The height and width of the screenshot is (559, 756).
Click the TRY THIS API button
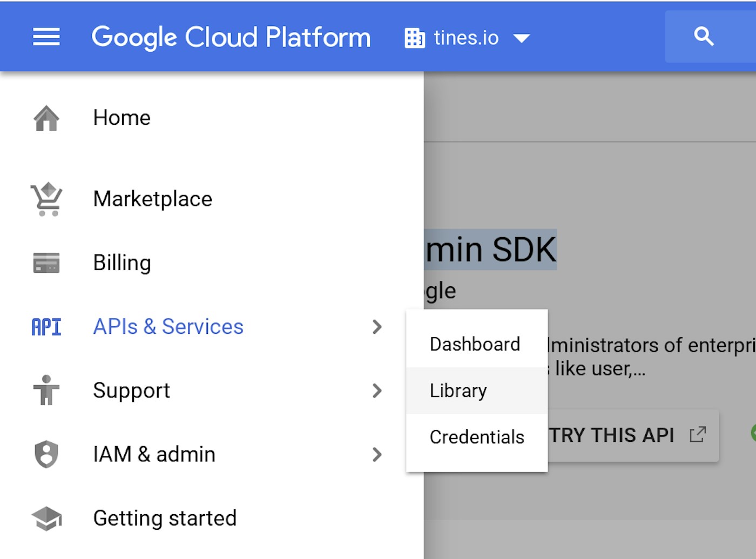[626, 435]
